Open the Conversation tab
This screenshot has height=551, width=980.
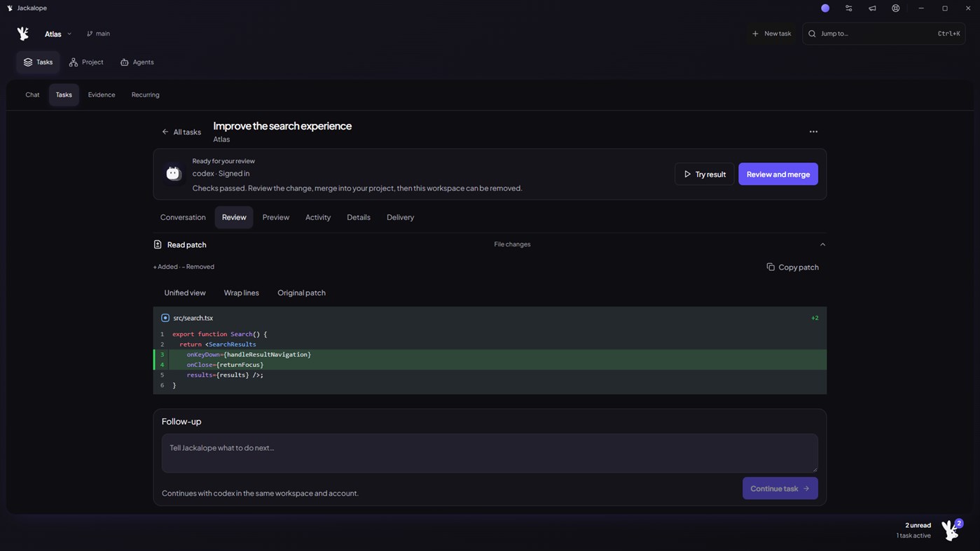coord(183,217)
